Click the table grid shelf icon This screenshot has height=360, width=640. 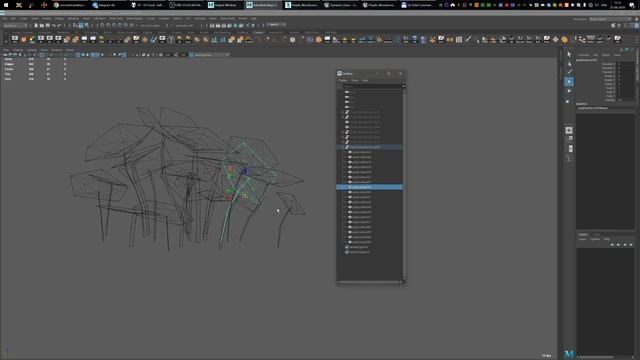[x=459, y=40]
